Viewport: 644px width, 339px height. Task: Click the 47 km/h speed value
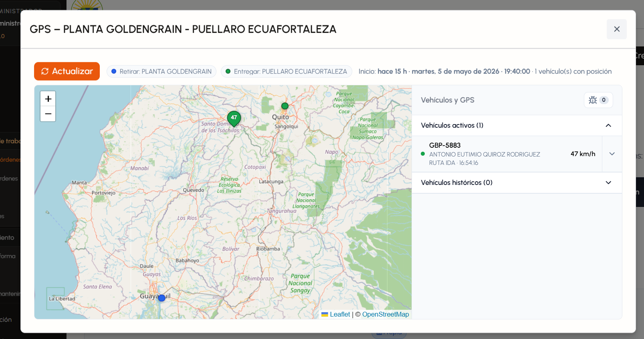click(x=583, y=154)
